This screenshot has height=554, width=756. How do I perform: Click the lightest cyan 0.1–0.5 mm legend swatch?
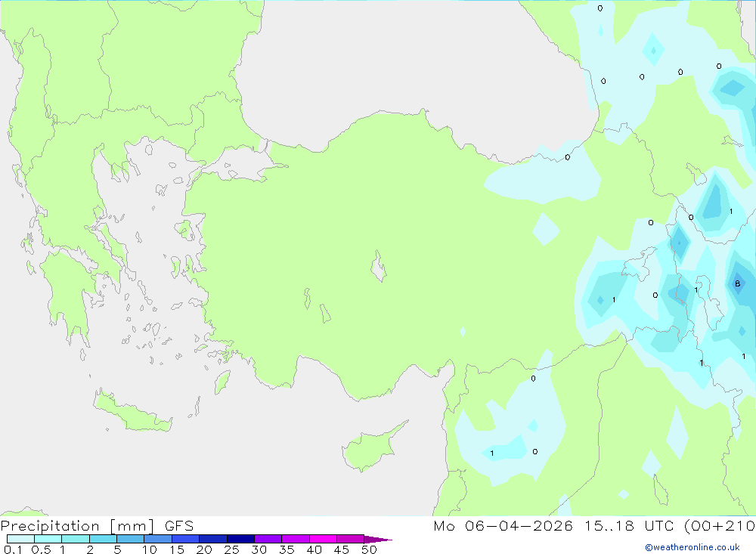point(20,539)
